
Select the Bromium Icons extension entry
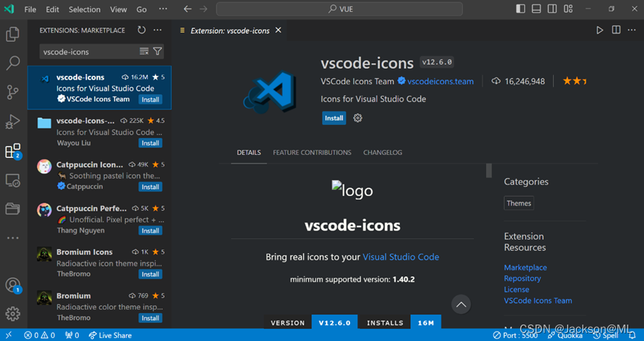point(100,263)
